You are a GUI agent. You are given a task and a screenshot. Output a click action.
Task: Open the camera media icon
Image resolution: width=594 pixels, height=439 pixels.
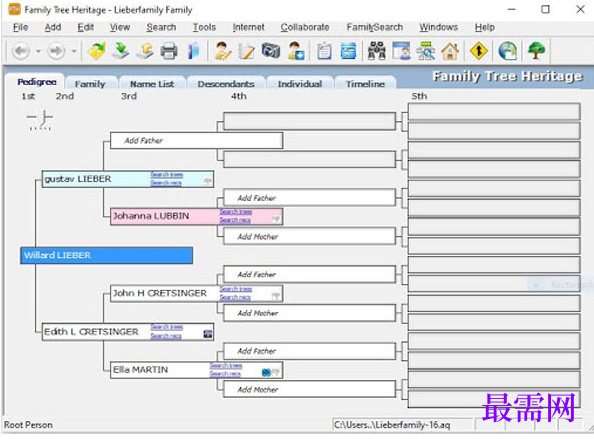(270, 51)
